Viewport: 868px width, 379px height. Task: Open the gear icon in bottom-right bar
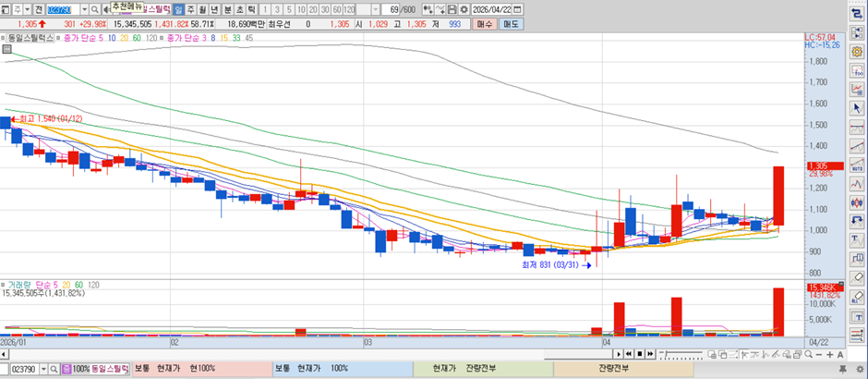point(860,369)
